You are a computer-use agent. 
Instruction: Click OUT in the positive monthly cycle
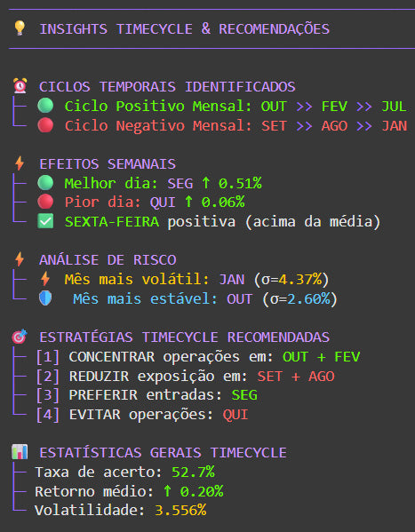pyautogui.click(x=274, y=107)
